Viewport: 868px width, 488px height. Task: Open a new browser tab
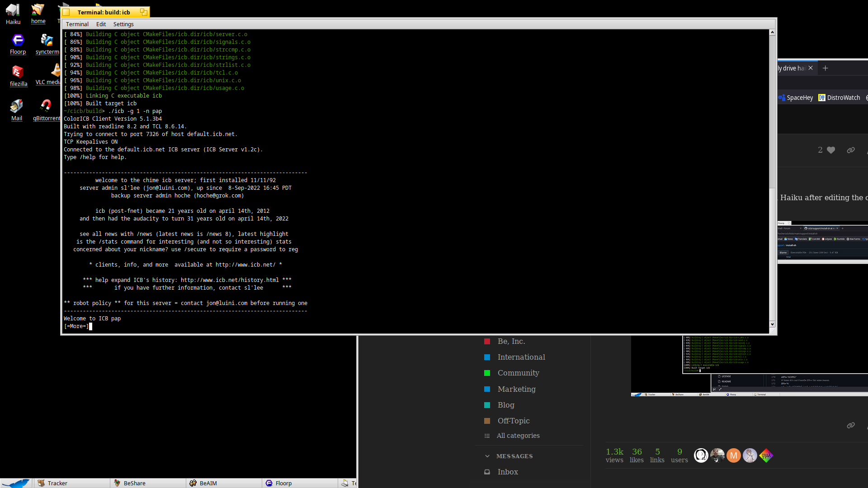coord(825,68)
